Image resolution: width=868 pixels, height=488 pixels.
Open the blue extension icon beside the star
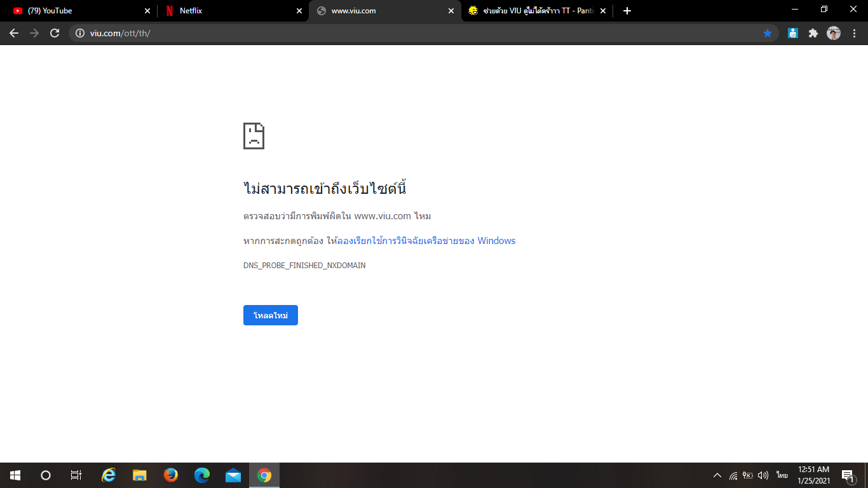coord(792,33)
